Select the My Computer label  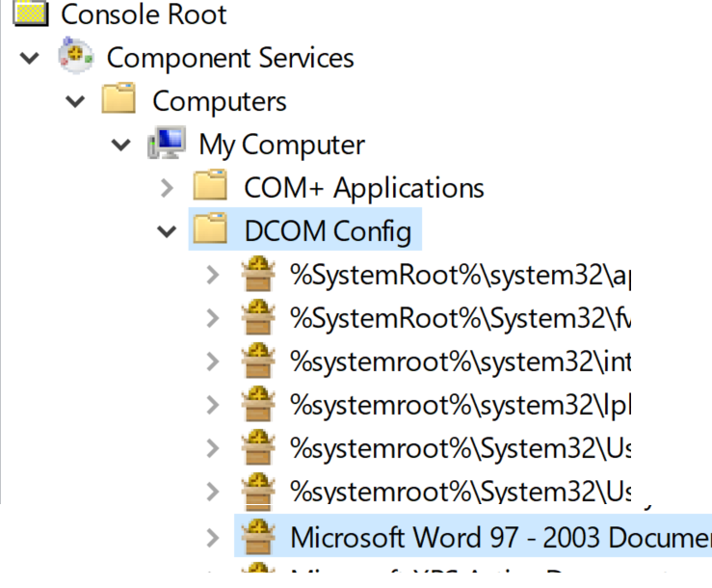click(281, 145)
